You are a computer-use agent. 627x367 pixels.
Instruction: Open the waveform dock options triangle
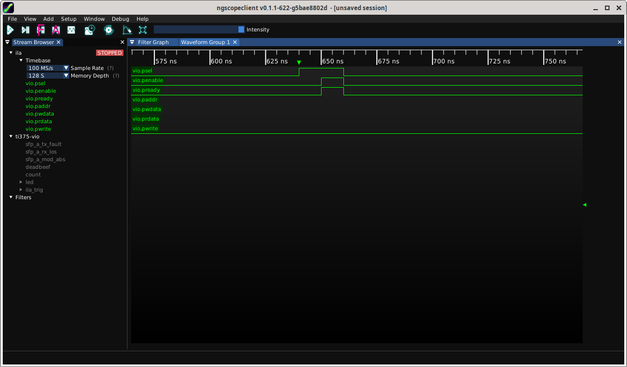tap(132, 42)
